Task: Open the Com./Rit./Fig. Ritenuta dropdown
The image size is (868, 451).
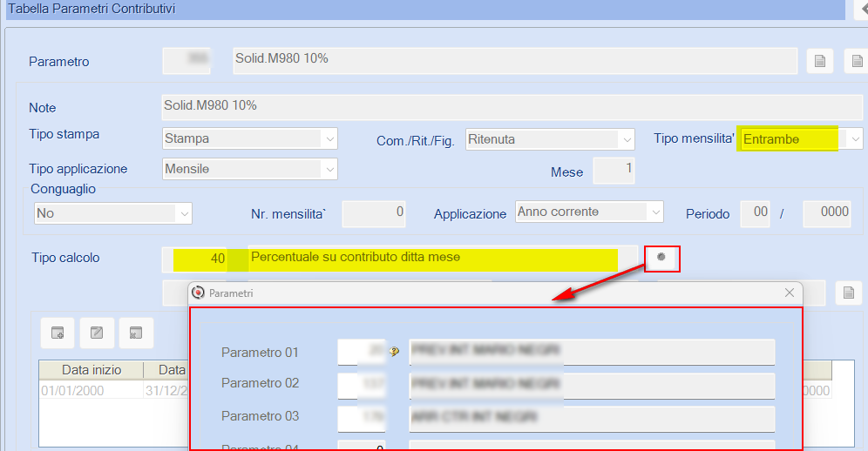Action: click(x=627, y=139)
